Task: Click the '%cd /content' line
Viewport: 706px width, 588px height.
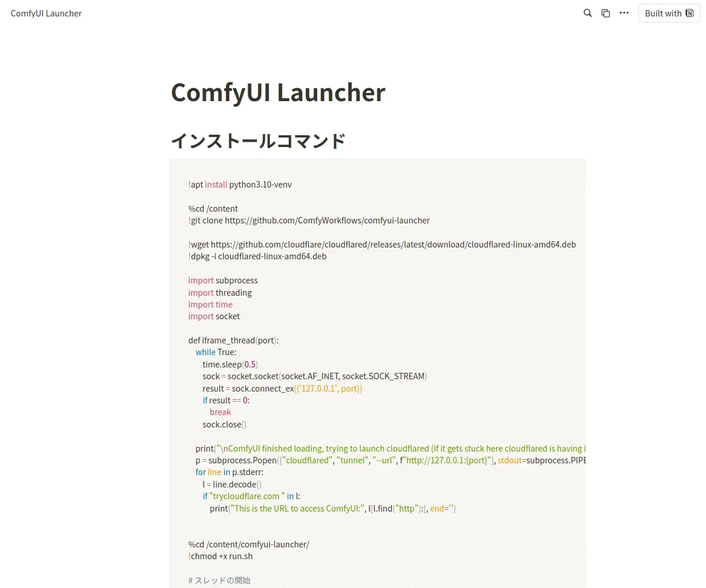Action: [x=213, y=209]
